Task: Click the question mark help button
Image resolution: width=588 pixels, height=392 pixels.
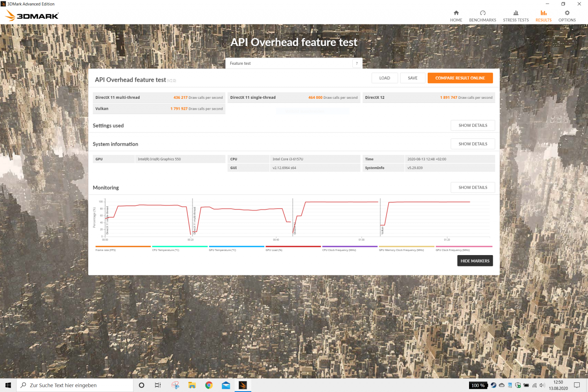Action: (356, 63)
